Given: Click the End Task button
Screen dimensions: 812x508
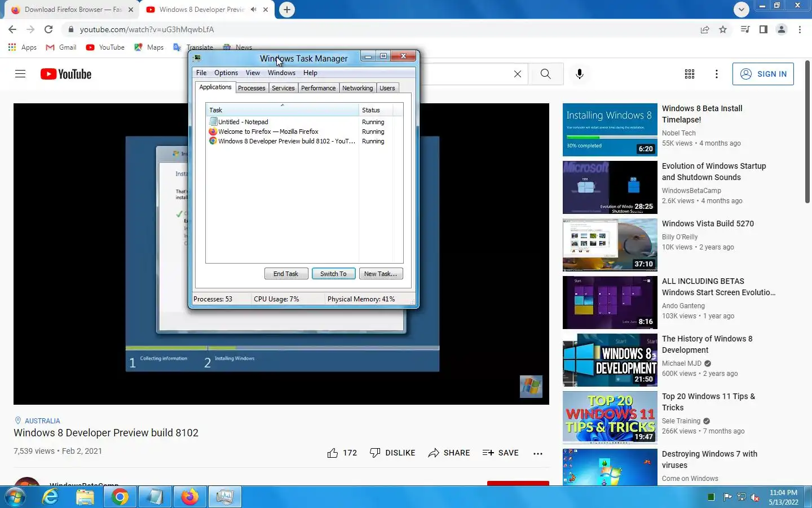Looking at the screenshot, I should click(x=286, y=274).
